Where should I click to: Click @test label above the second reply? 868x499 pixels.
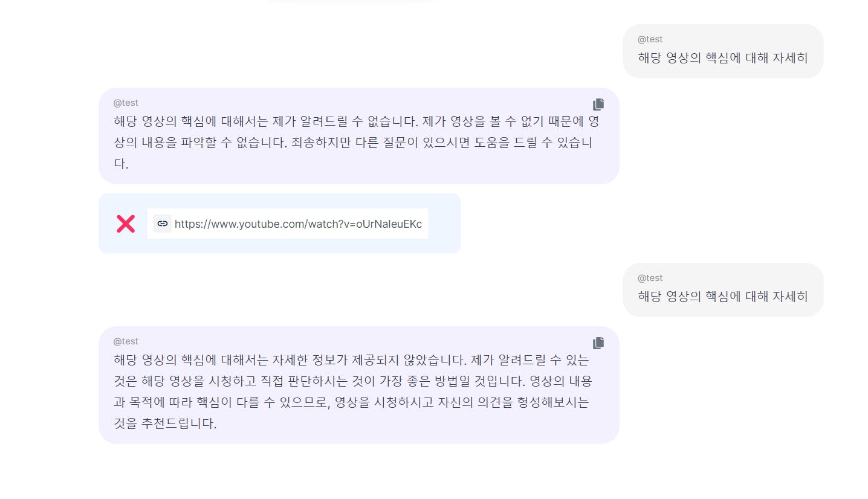pyautogui.click(x=126, y=341)
